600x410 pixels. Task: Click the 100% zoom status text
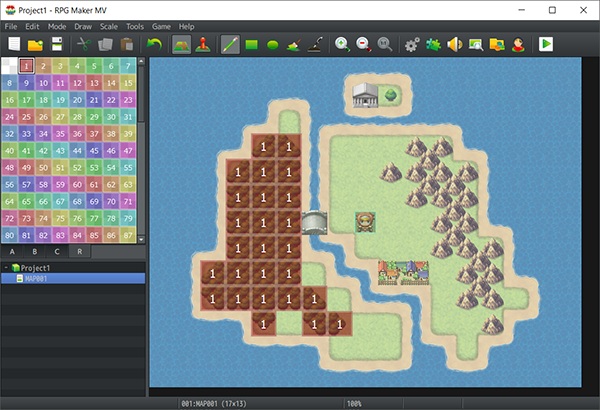(x=354, y=403)
